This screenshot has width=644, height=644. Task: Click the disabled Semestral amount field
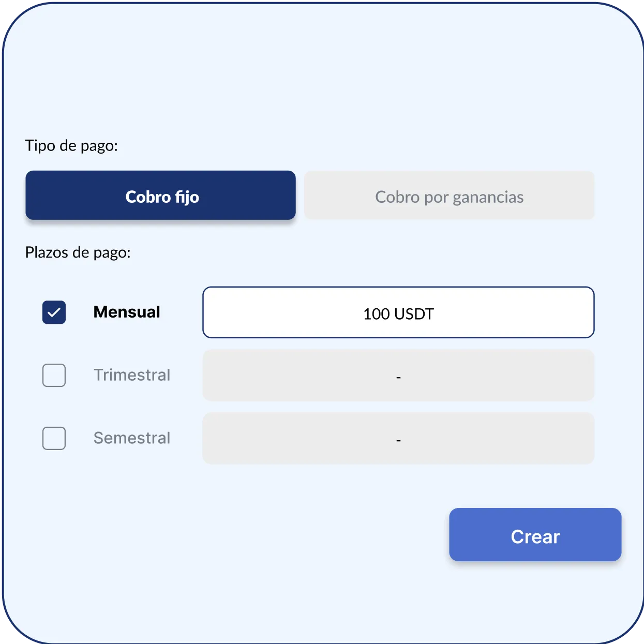[398, 438]
